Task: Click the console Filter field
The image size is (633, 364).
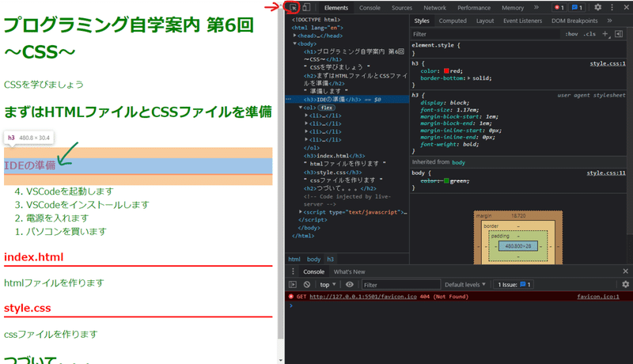Action: point(401,285)
